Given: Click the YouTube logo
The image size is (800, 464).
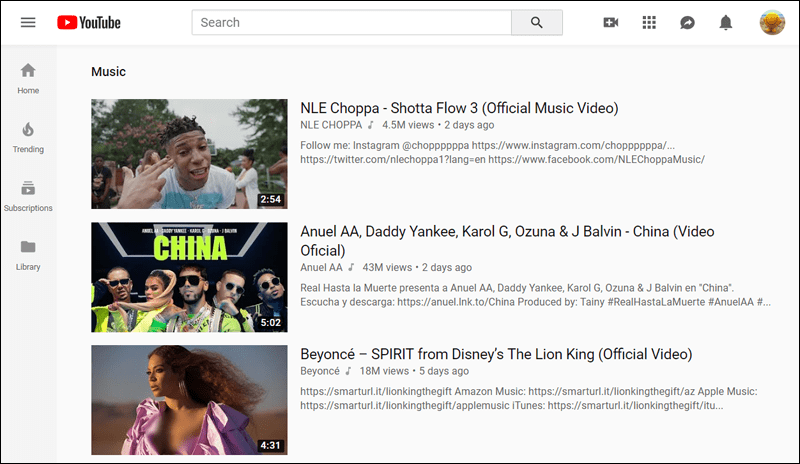Looking at the screenshot, I should tap(89, 22).
